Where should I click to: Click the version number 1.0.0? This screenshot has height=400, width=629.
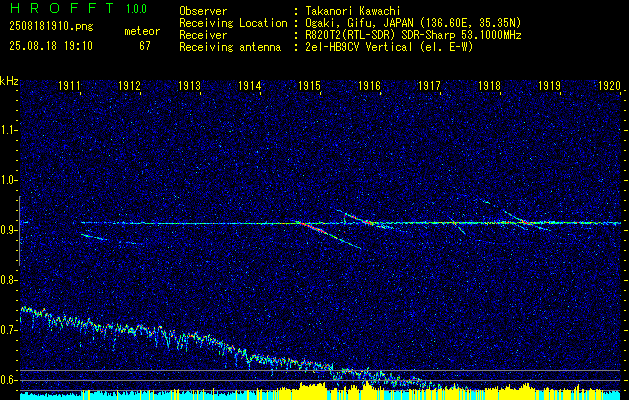pos(136,9)
